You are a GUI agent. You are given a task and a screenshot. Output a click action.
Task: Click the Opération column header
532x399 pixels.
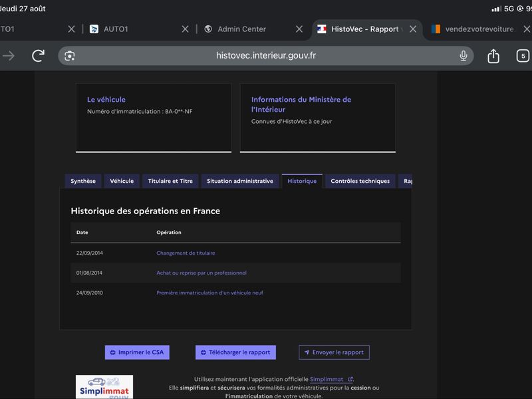(169, 232)
